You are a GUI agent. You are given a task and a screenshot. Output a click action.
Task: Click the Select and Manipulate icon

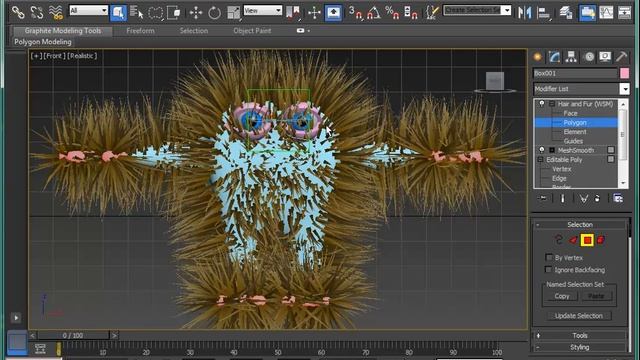pos(314,13)
